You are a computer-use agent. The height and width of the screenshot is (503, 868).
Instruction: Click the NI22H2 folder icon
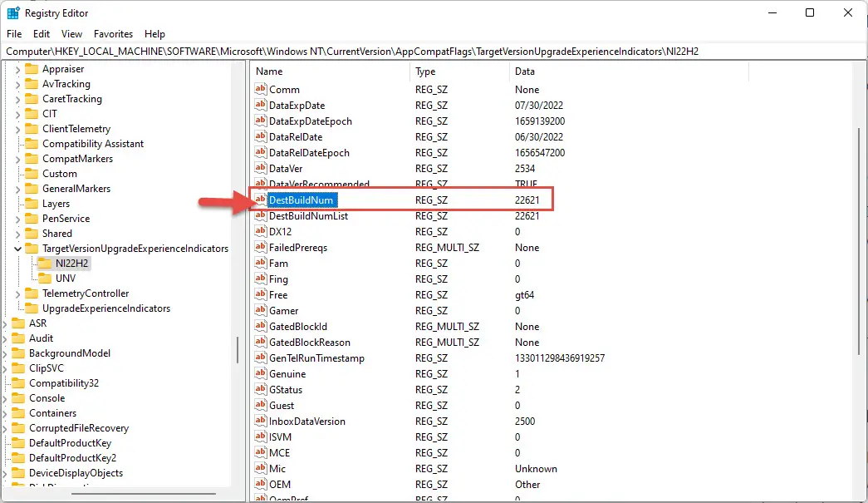(46, 263)
